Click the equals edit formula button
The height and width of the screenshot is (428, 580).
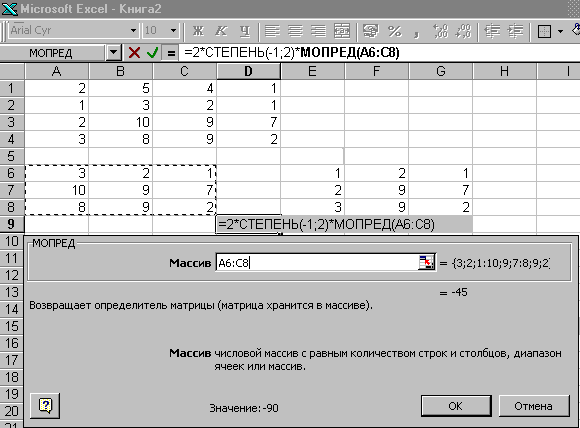tap(171, 53)
